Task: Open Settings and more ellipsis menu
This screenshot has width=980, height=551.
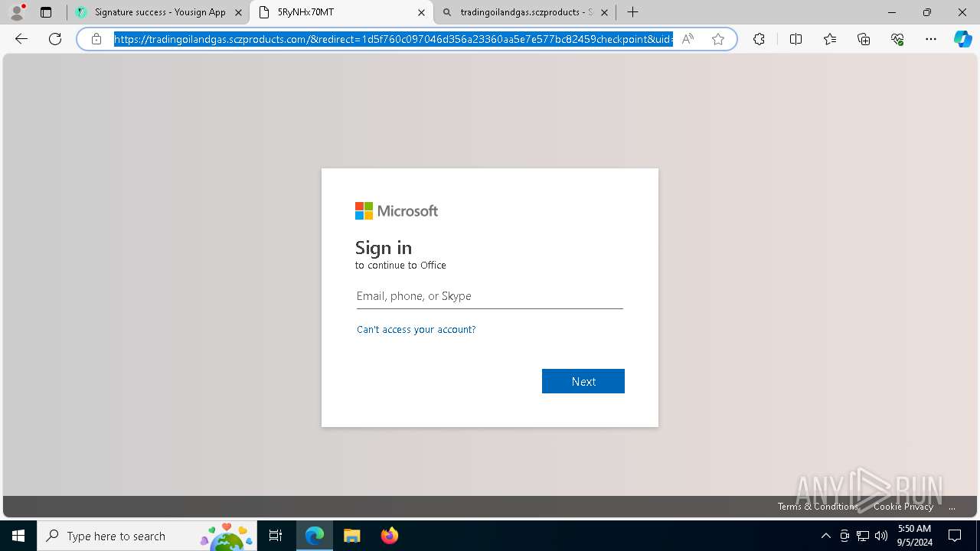Action: 931,39
